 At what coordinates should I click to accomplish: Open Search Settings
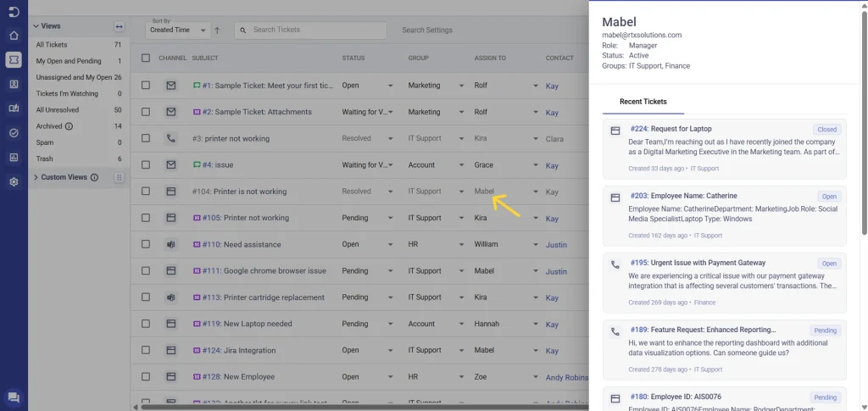(x=427, y=31)
